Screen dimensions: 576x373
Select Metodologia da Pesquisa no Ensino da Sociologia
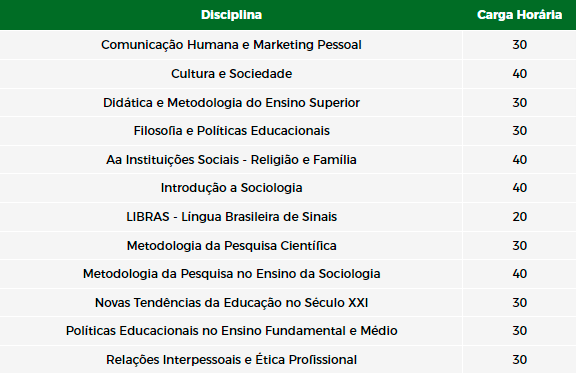point(231,274)
